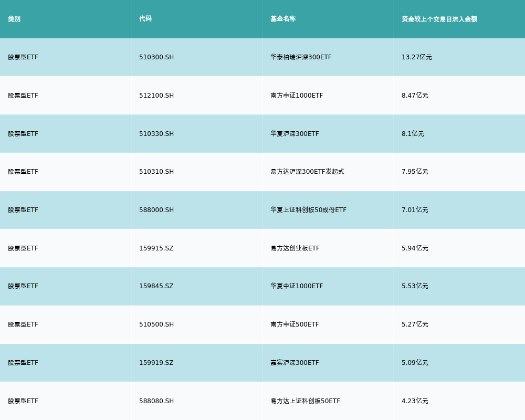Click 股票型ETF in the 588080.SH row

pyautogui.click(x=23, y=401)
